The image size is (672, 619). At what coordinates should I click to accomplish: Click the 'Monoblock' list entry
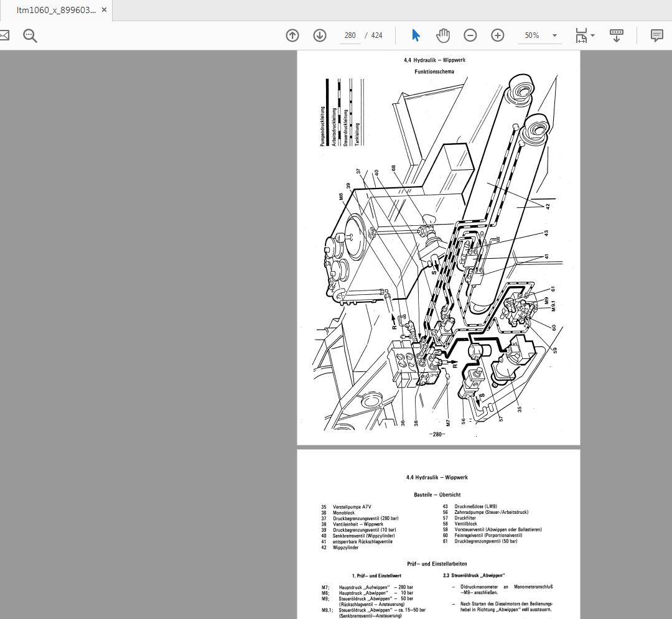(x=343, y=513)
